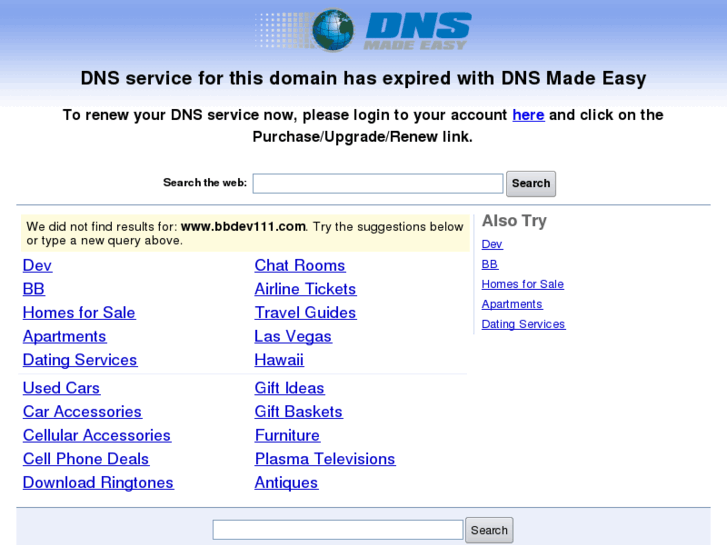Open the Furniture link
This screenshot has width=727, height=545.
[x=287, y=435]
